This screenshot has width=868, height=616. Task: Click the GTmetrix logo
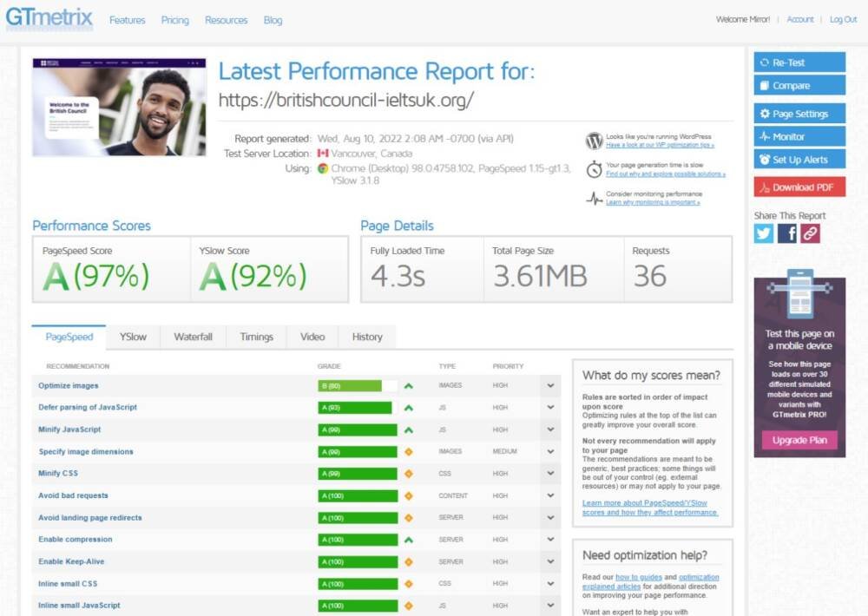49,18
